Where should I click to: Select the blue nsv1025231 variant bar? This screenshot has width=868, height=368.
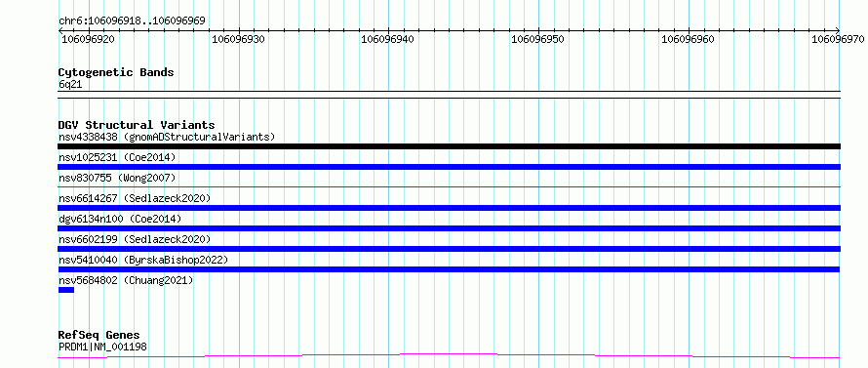[x=449, y=167]
